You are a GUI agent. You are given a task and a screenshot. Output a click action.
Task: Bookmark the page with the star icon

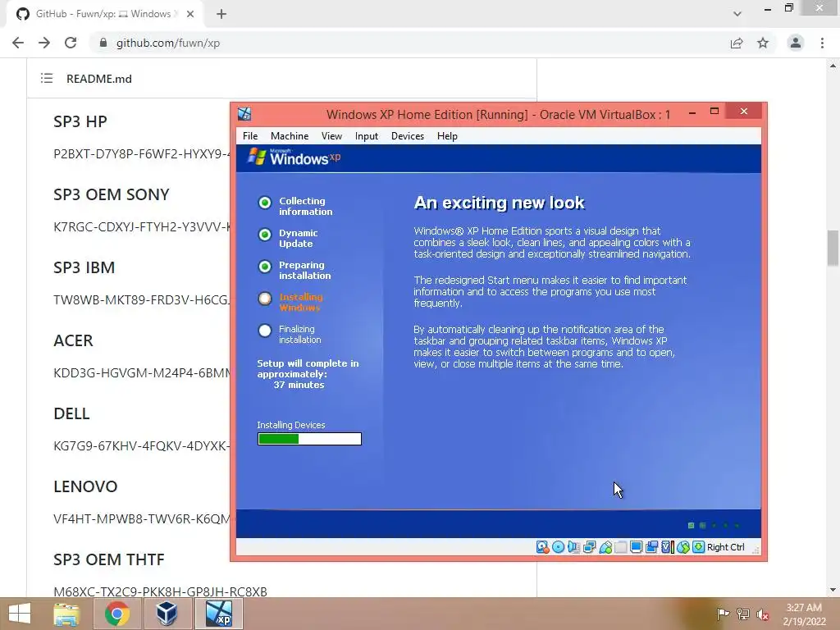(x=763, y=43)
